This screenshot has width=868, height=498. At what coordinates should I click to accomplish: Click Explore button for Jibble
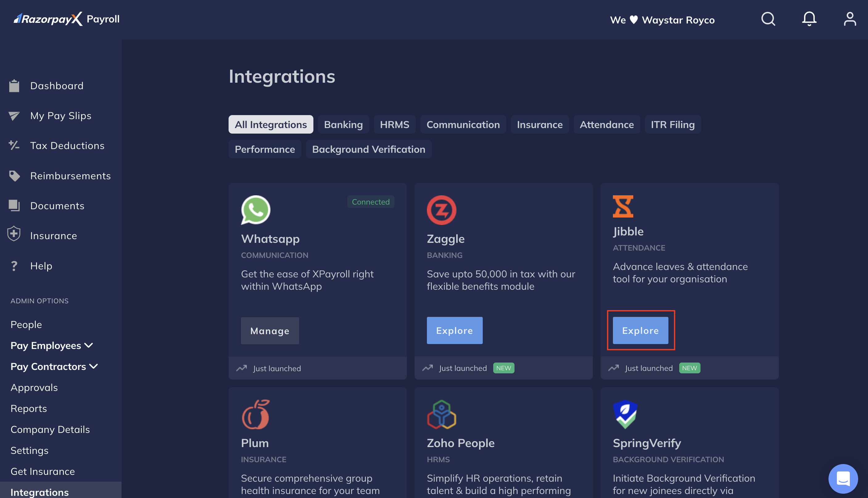[640, 330]
